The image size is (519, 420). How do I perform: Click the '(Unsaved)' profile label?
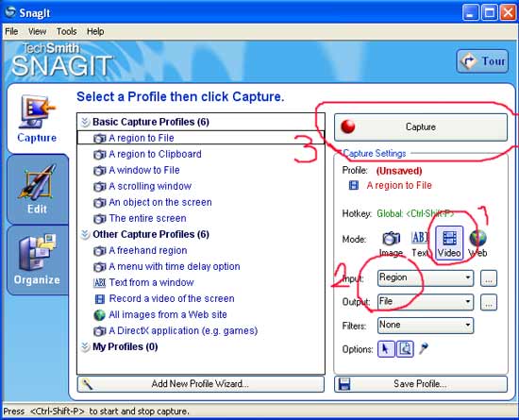pos(399,171)
